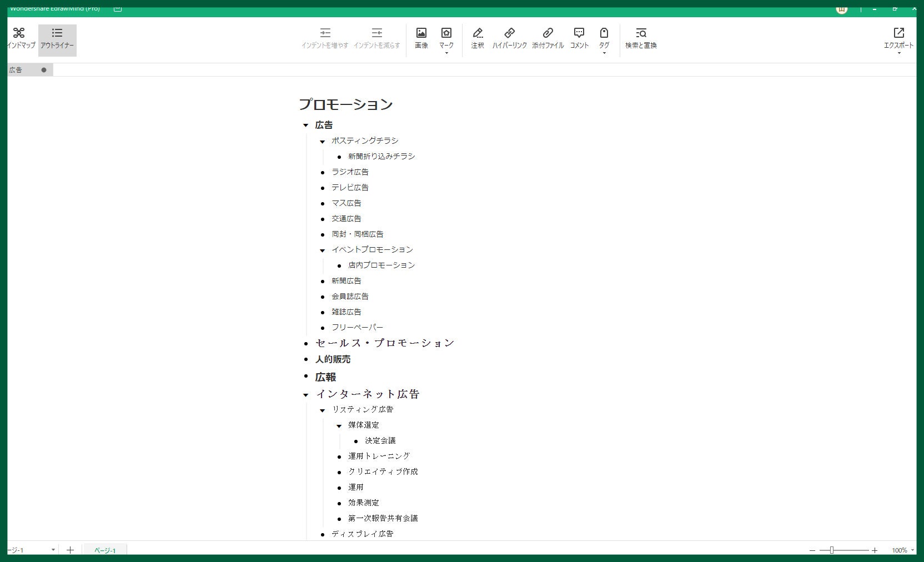Screen dimensions: 924x562
Task: Collapse the 広告 branch triangle
Action: pyautogui.click(x=305, y=125)
